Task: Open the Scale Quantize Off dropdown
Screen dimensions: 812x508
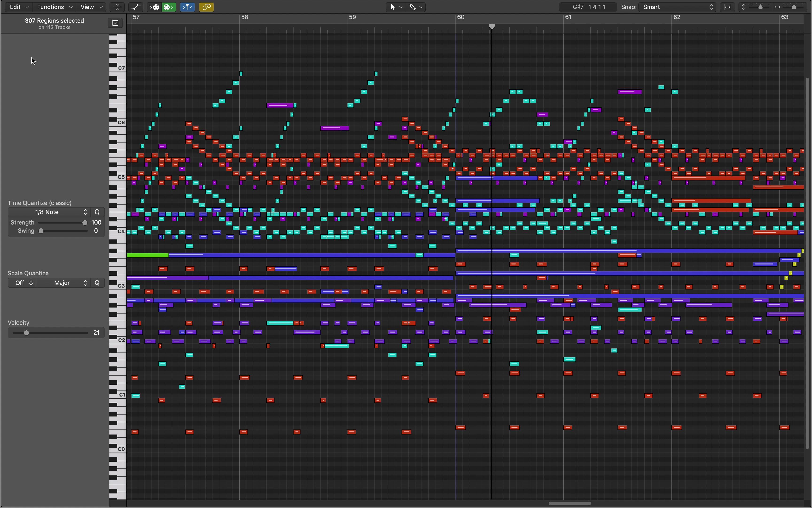Action: (22, 283)
